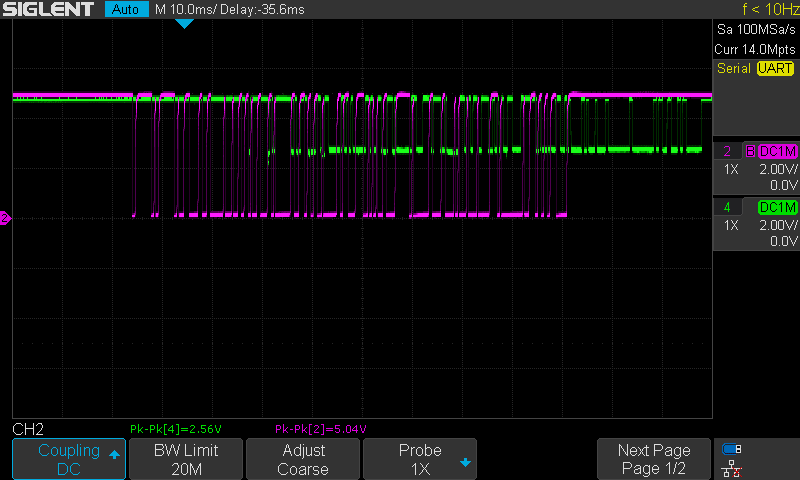800x480 pixels.
Task: Open the Coupling DC dropdown
Action: [x=69, y=459]
